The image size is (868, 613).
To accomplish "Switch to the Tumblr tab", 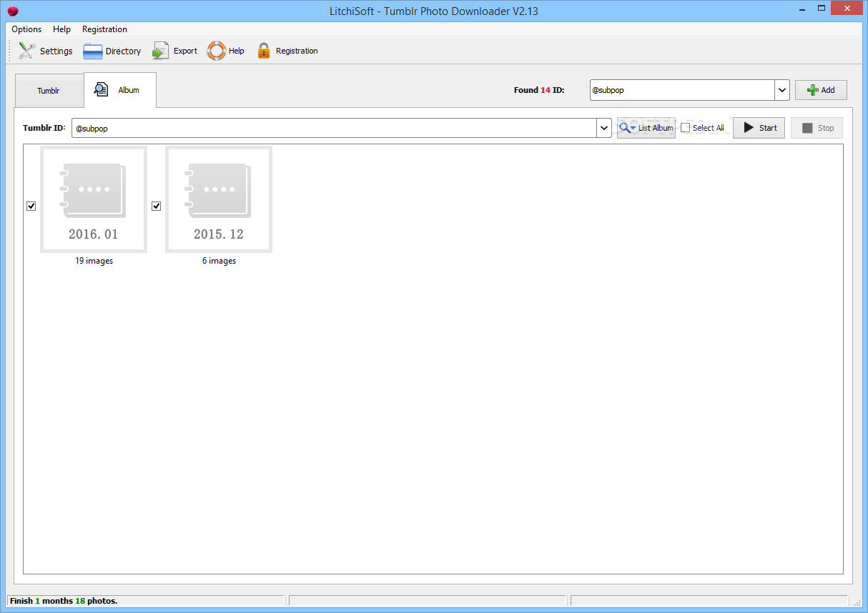I will (49, 91).
